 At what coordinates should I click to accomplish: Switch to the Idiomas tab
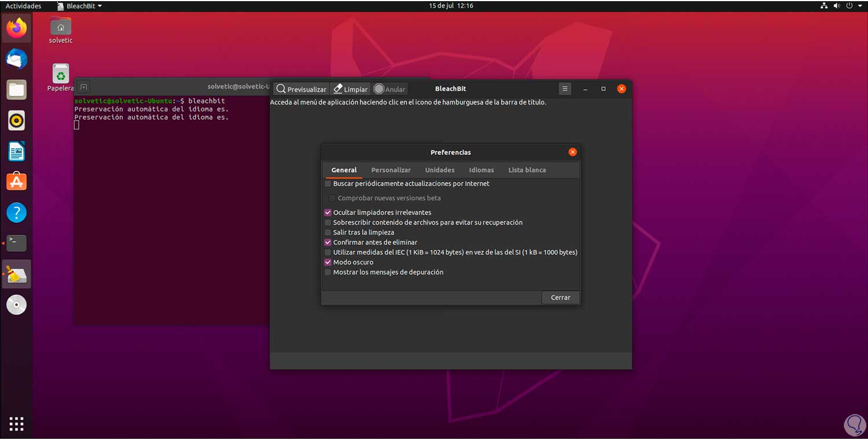481,170
